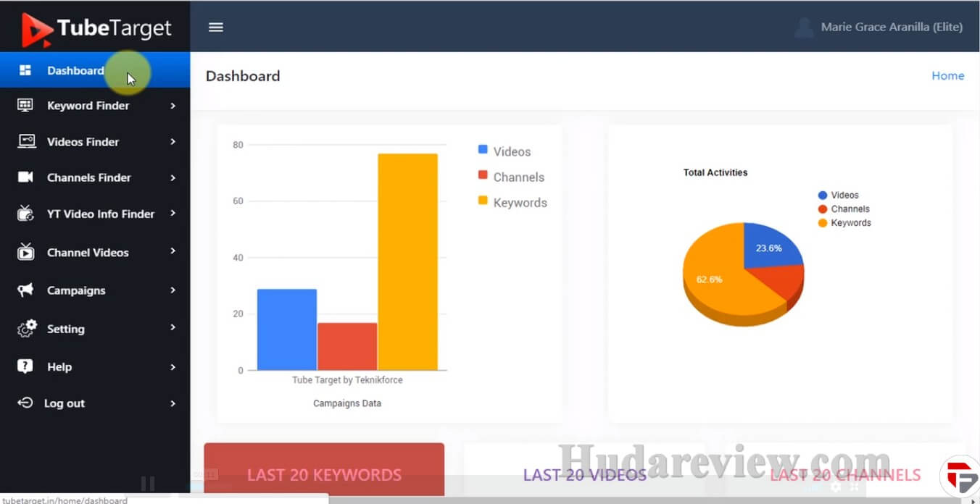Image resolution: width=980 pixels, height=504 pixels.
Task: Click the blue Videos bar in chart
Action: (x=287, y=329)
